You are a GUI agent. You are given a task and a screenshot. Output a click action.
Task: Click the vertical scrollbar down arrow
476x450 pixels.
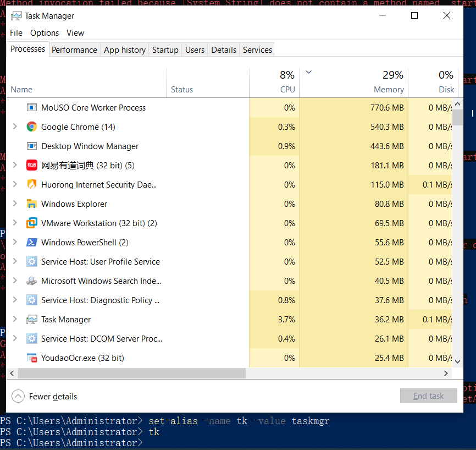pos(457,361)
